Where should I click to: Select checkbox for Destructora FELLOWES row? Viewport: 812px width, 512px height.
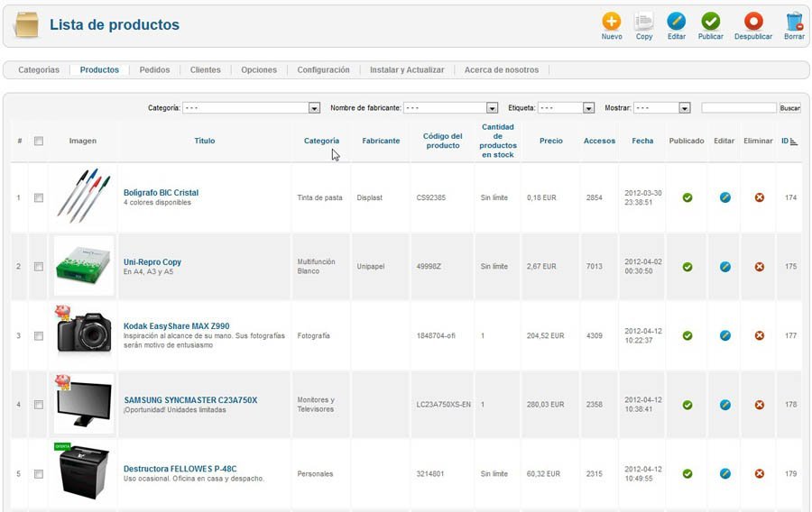coord(39,474)
